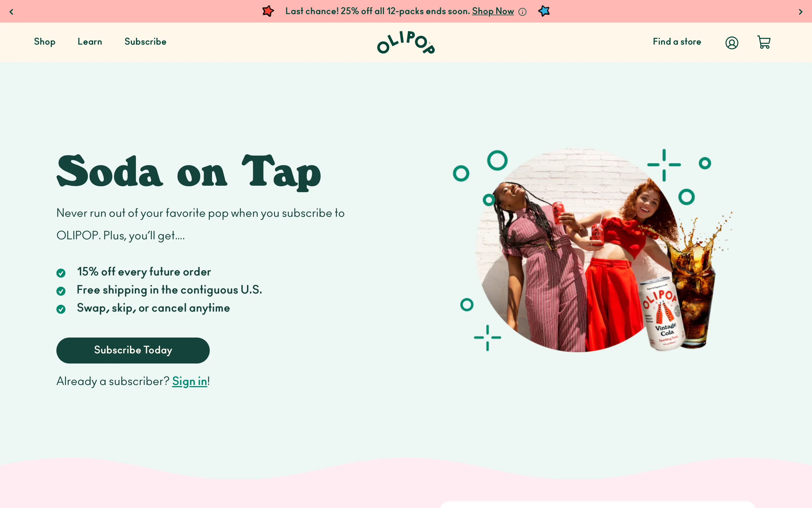
Task: Click the info icon beside Shop Now
Action: pyautogui.click(x=522, y=12)
